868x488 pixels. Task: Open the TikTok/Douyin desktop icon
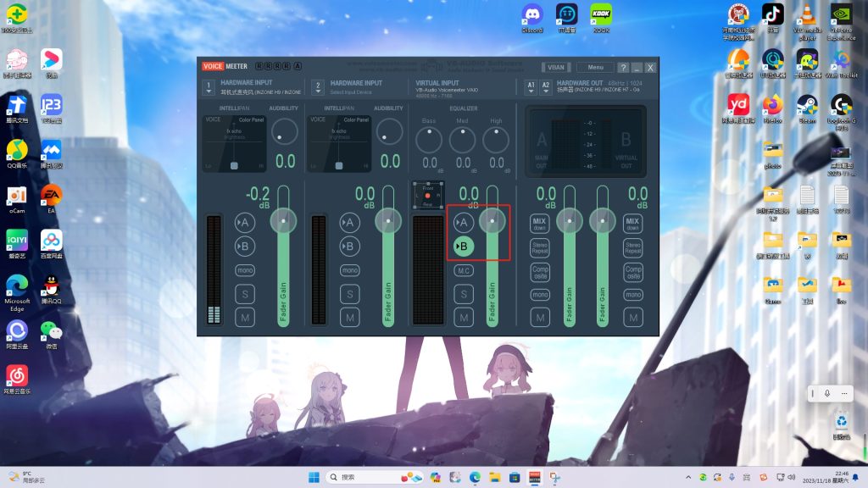click(773, 18)
